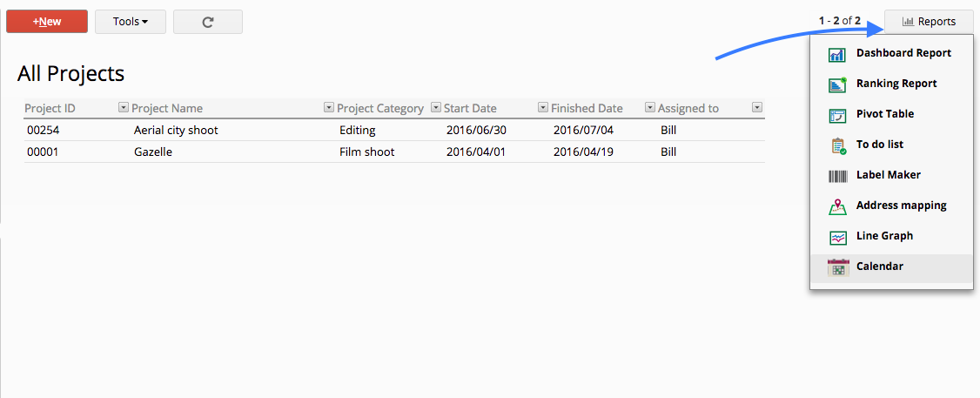Click the red +New button
The width and height of the screenshot is (980, 398).
[x=47, y=22]
